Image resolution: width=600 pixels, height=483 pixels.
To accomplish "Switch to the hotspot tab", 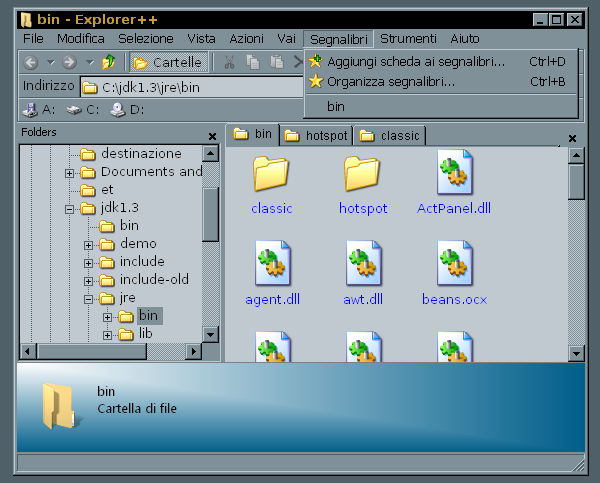I will pyautogui.click(x=316, y=135).
